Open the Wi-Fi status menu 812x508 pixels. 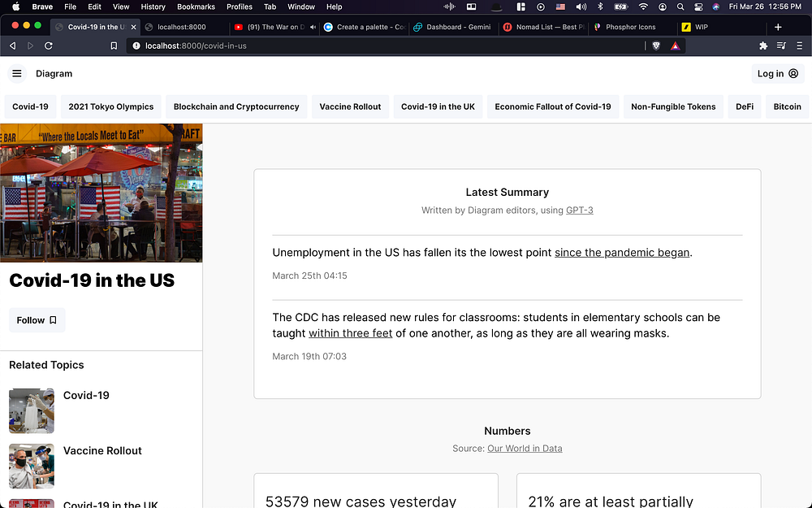pyautogui.click(x=643, y=7)
